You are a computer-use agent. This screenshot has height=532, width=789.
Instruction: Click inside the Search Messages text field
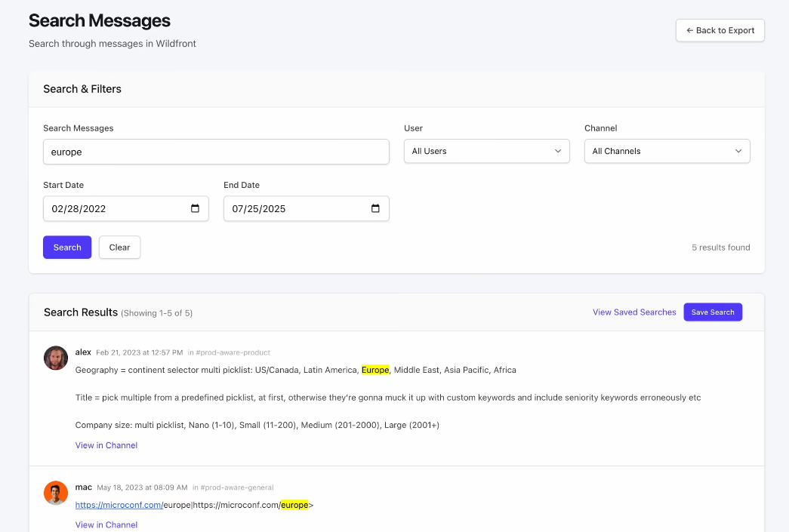coord(216,152)
